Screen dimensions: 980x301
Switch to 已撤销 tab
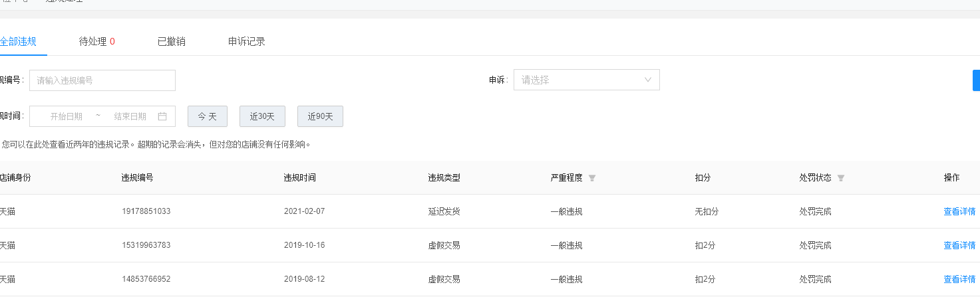172,41
